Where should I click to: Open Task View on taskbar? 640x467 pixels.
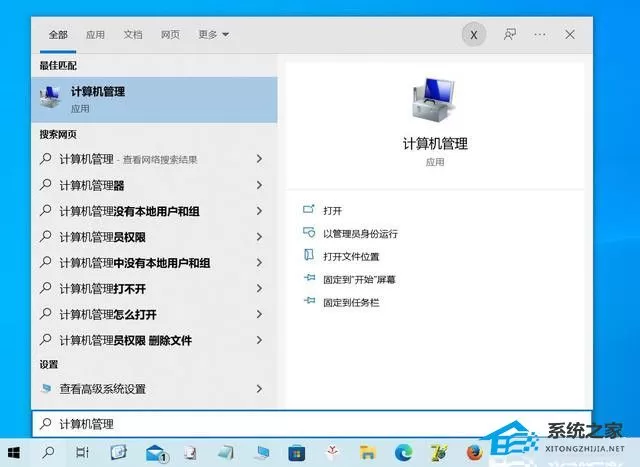point(82,452)
